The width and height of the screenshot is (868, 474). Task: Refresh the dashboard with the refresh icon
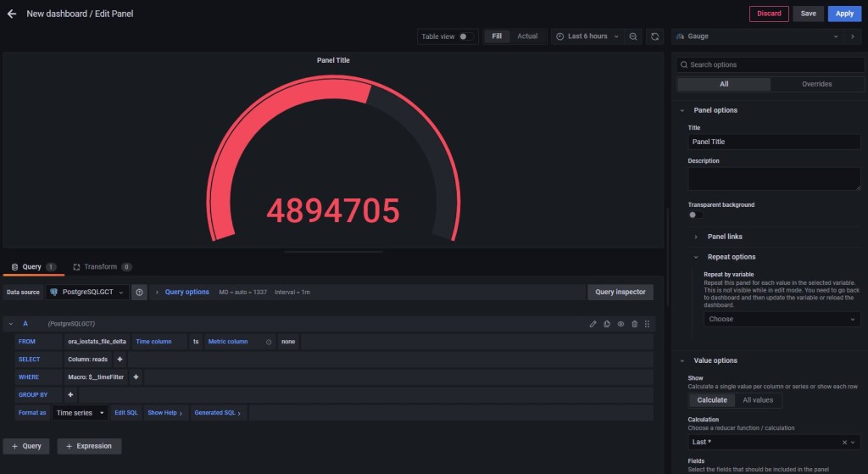(654, 36)
